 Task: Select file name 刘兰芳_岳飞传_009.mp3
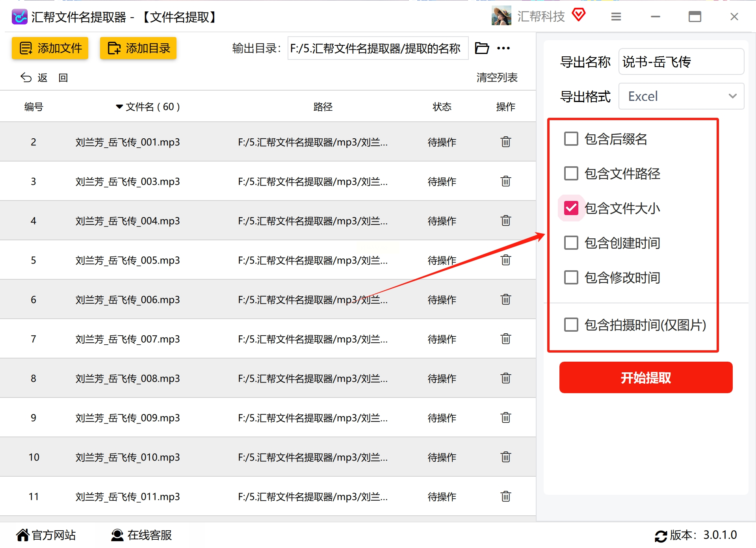click(127, 418)
